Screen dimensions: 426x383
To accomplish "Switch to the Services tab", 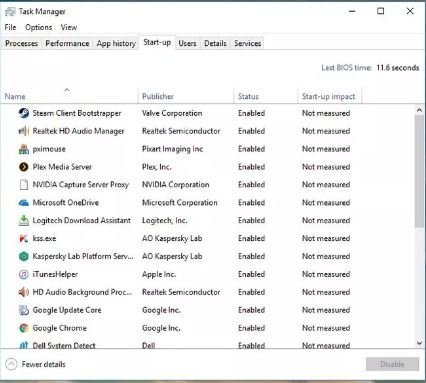I will coord(248,43).
